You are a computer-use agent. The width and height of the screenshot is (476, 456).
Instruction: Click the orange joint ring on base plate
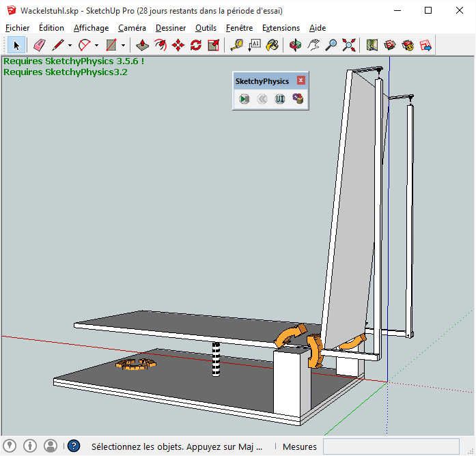pos(136,364)
